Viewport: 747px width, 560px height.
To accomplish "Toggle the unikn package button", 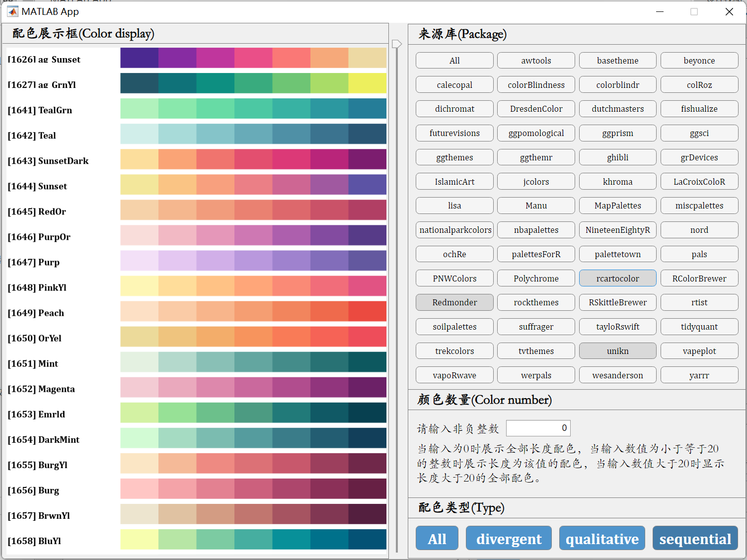I will [618, 351].
